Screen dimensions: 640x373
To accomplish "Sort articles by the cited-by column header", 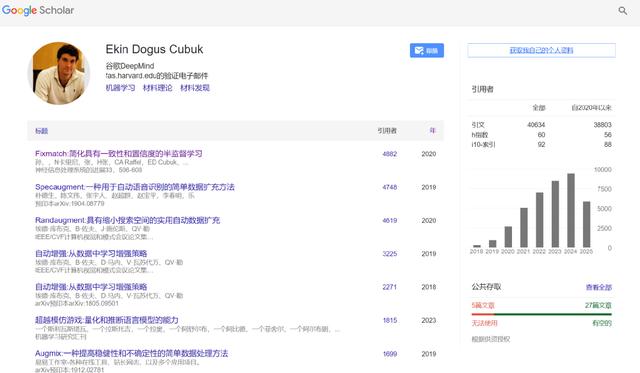I will 387,131.
